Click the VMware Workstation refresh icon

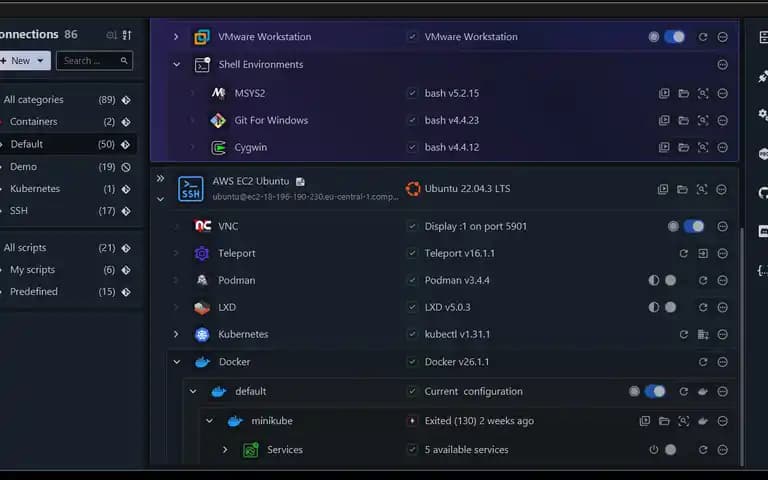coord(703,37)
